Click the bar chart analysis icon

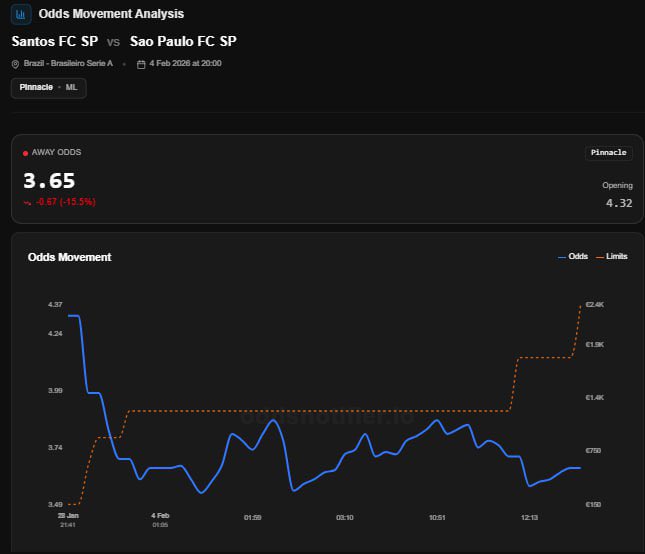(x=21, y=14)
